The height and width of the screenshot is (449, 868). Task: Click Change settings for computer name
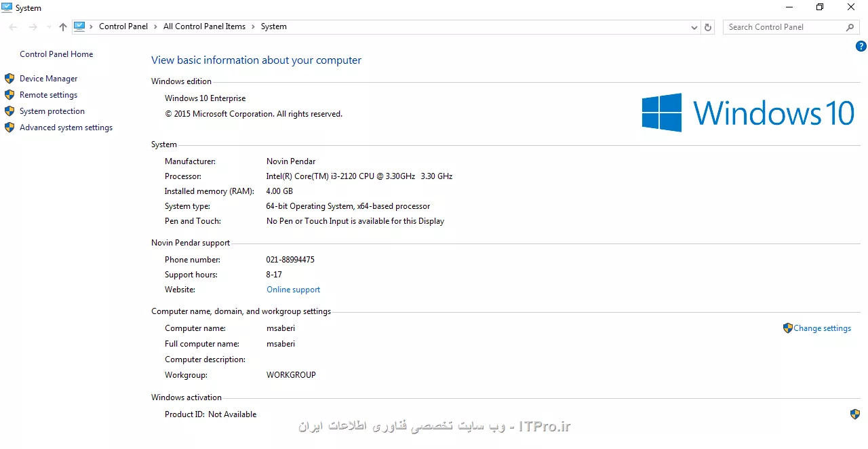click(822, 328)
